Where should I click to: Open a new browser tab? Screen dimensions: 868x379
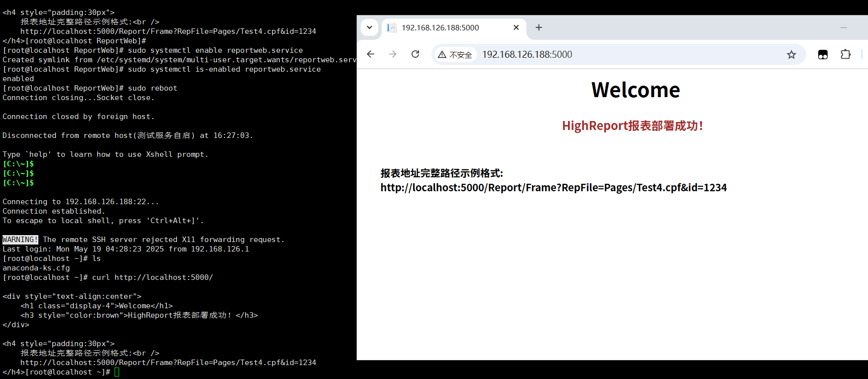coord(539,27)
